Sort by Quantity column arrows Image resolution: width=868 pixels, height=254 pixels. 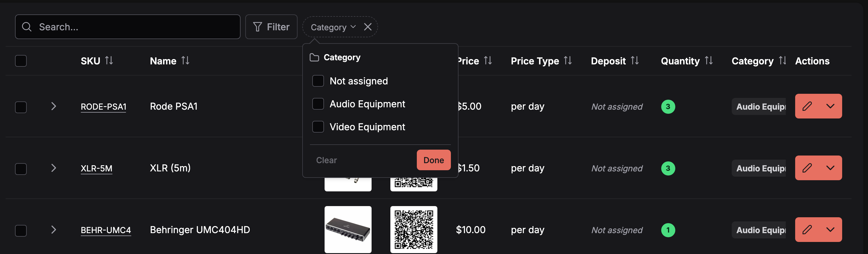pos(708,61)
